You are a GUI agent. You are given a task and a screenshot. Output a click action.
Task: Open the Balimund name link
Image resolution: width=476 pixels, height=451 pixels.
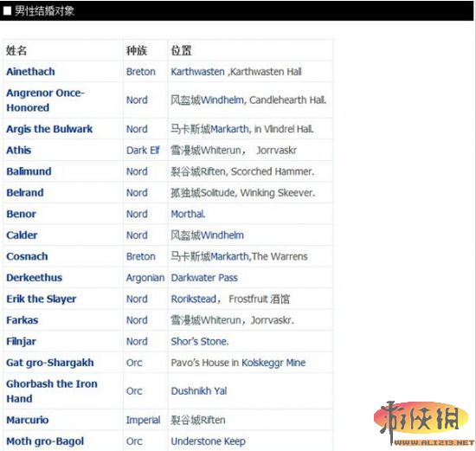[x=29, y=171]
